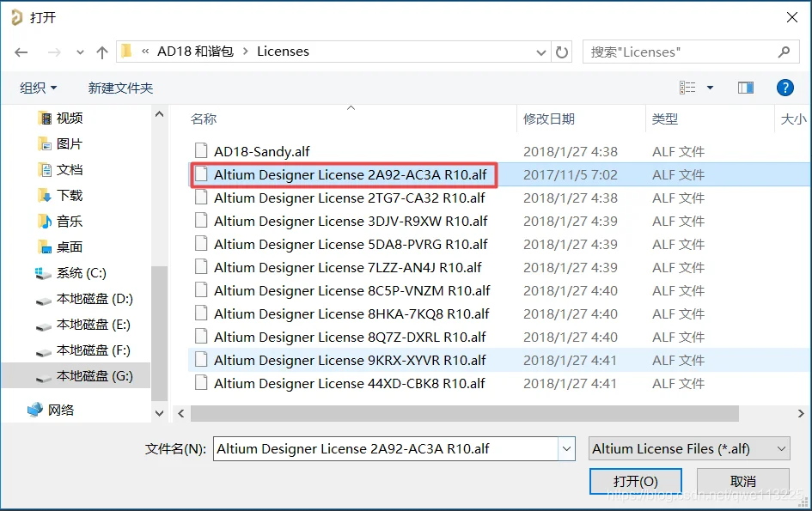Image resolution: width=812 pixels, height=511 pixels.
Task: Close the 打开 dialog
Action: (x=791, y=17)
